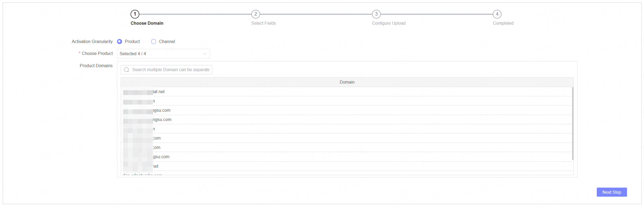Screen dimensions: 644x207
Task: Click the step 2 circle icon
Action: coord(256,14)
